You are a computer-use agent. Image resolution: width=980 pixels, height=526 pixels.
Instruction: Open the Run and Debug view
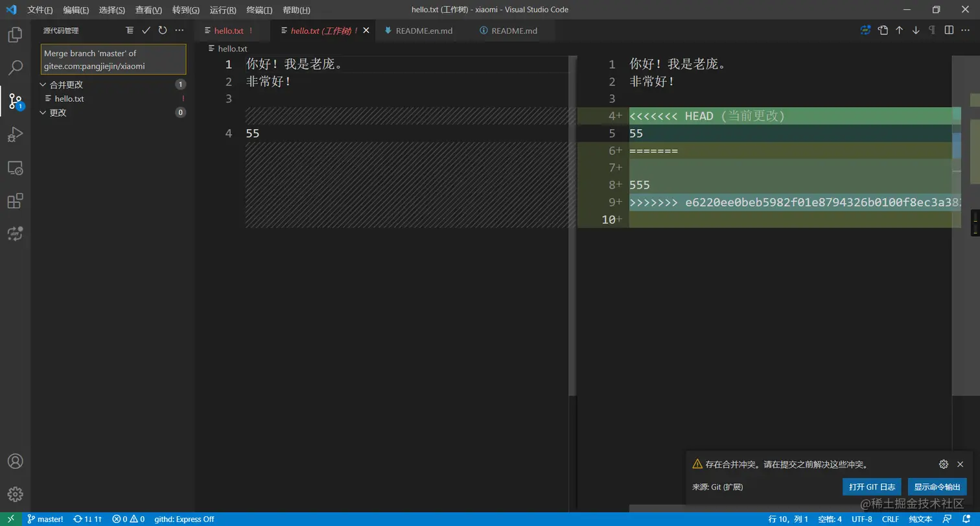pos(15,134)
